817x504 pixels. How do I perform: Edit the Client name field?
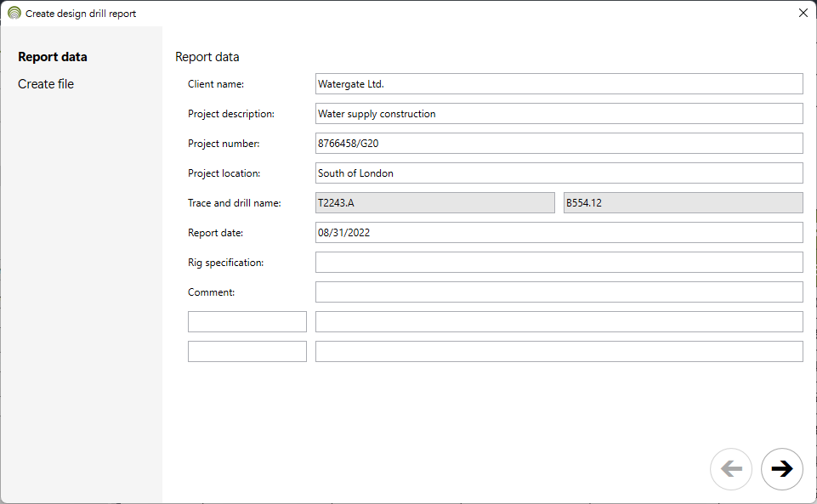coord(559,84)
